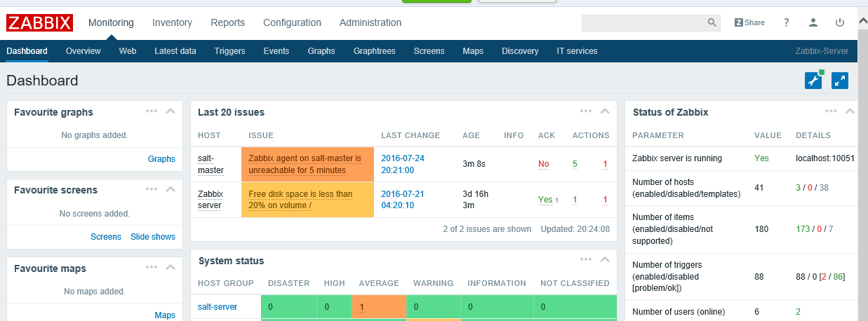The height and width of the screenshot is (321, 868).
Task: Collapse the Favourite graphs widget
Action: pyautogui.click(x=171, y=111)
